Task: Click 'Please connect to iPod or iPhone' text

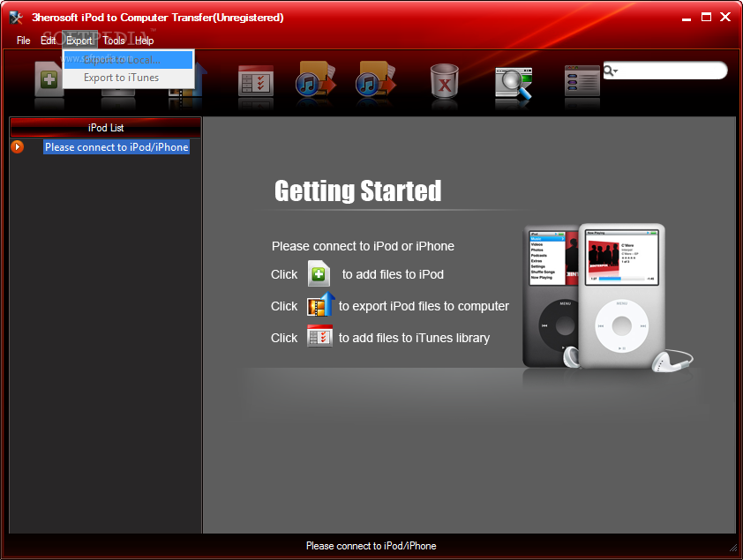Action: [363, 246]
